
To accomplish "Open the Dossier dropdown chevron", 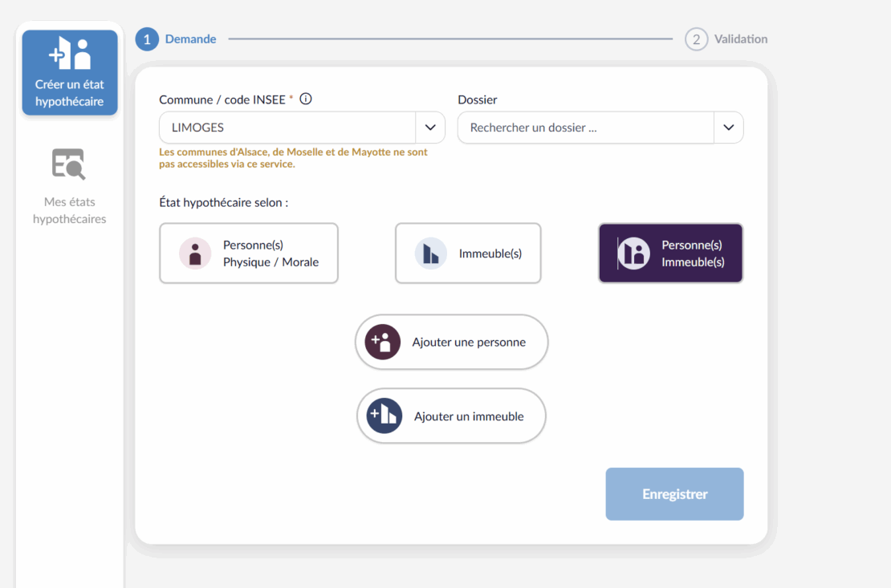I will click(x=728, y=128).
